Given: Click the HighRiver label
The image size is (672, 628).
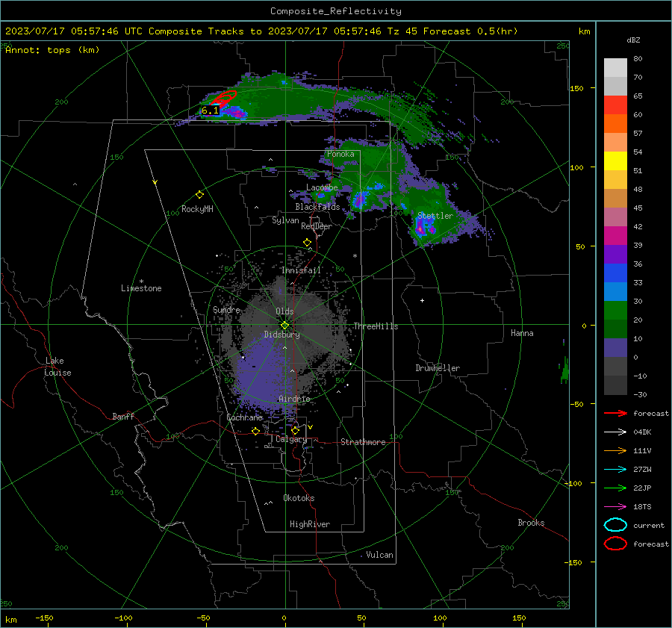Looking at the screenshot, I should coord(310,524).
